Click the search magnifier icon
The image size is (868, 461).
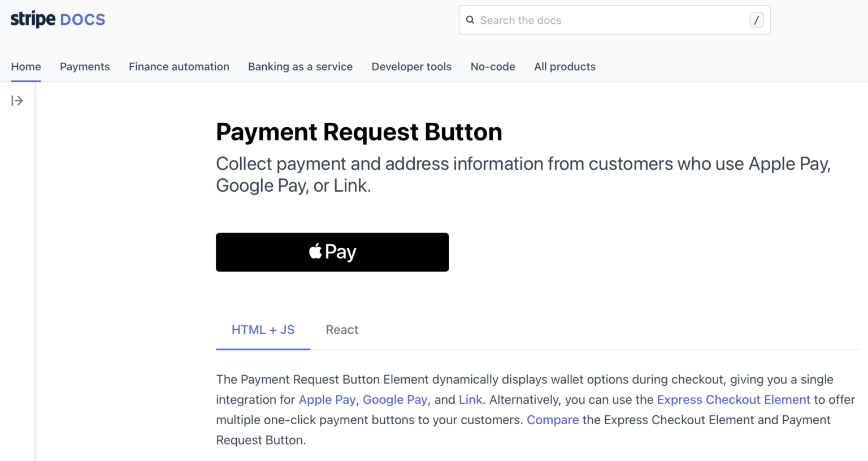(x=470, y=20)
